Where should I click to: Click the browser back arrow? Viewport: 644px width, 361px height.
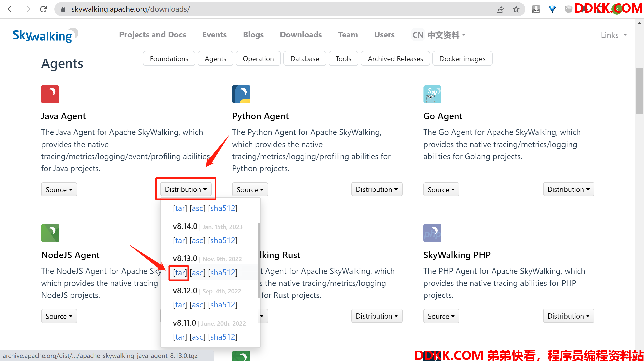point(11,9)
